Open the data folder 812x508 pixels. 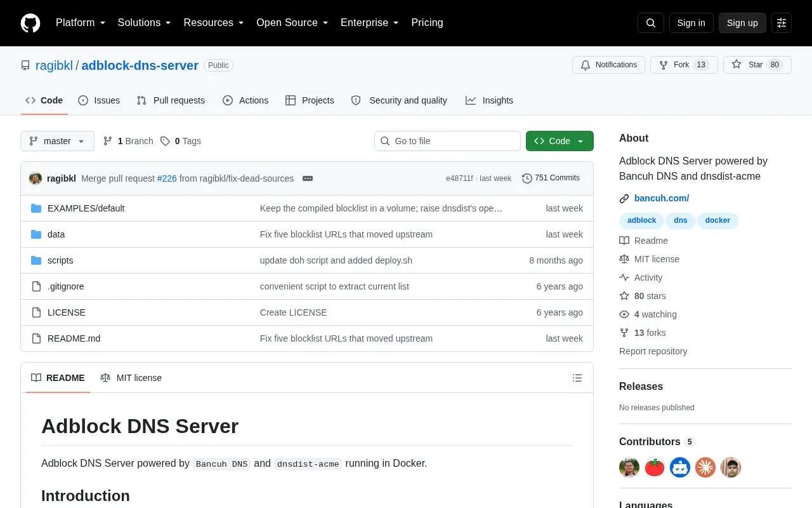coord(56,234)
